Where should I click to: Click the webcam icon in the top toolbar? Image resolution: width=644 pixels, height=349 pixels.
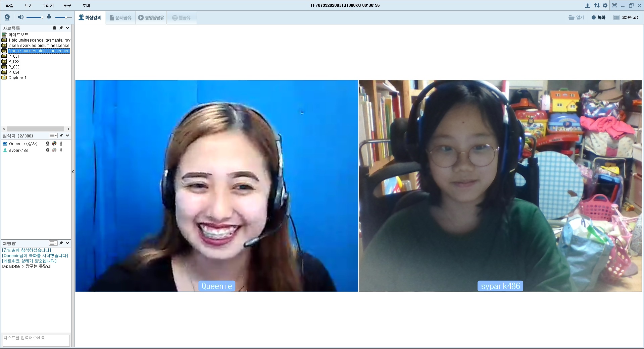click(x=7, y=17)
